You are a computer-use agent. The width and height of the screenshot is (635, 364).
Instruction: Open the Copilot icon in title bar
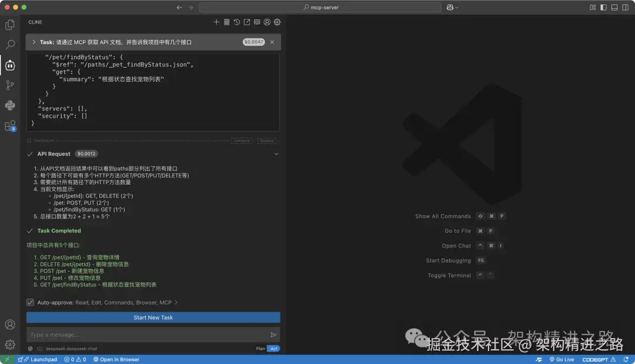click(450, 7)
